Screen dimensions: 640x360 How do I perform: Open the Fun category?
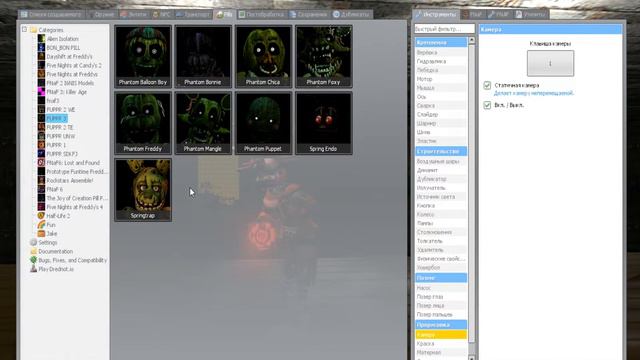[x=51, y=225]
